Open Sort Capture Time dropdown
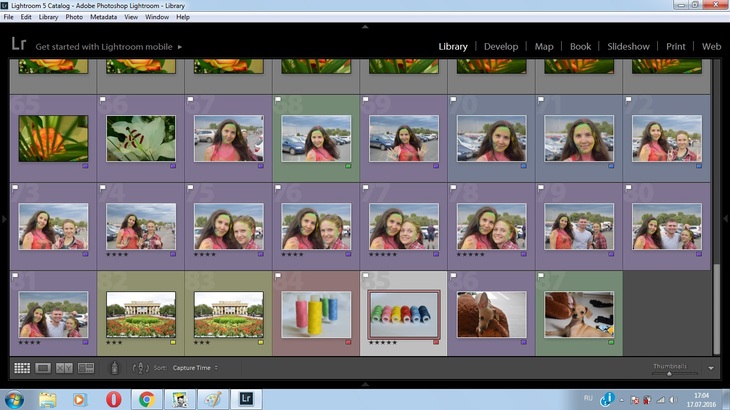The width and height of the screenshot is (730, 410). coord(195,368)
